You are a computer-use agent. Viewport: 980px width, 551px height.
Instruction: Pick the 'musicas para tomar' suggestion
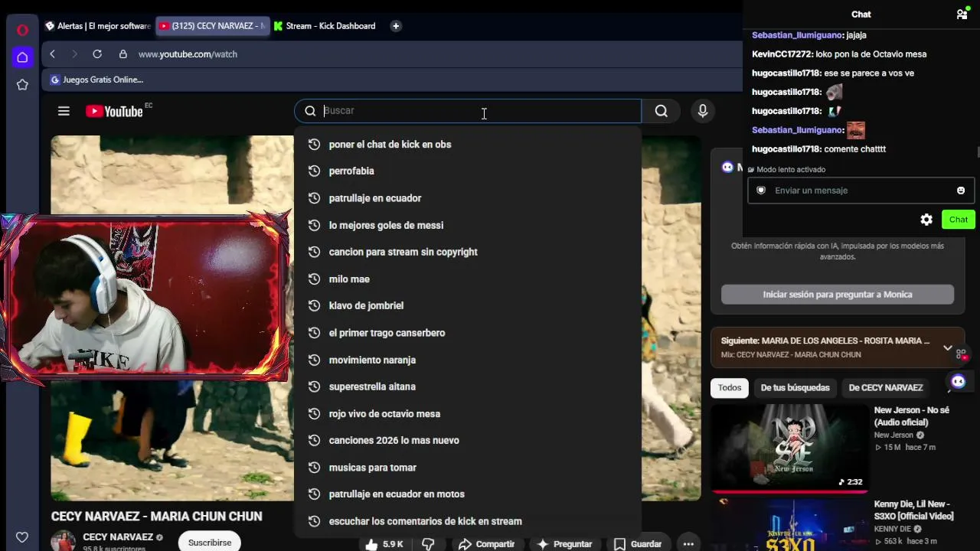[468, 468]
